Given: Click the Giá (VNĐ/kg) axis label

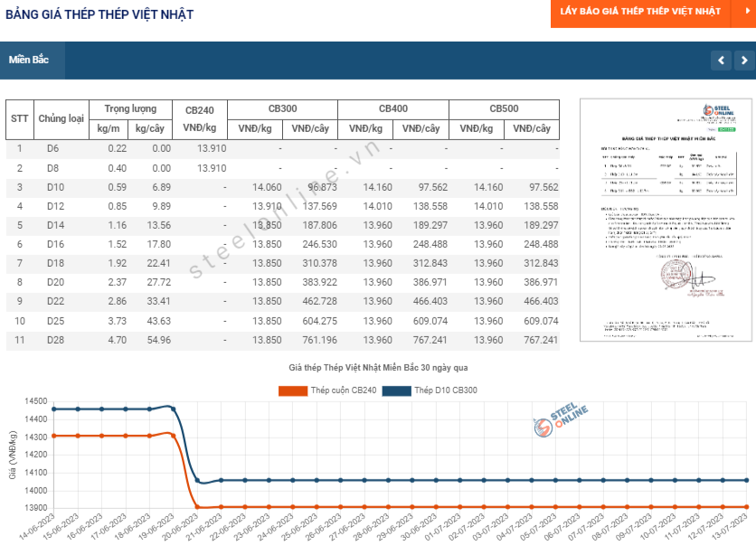Looking at the screenshot, I should 13,455.
